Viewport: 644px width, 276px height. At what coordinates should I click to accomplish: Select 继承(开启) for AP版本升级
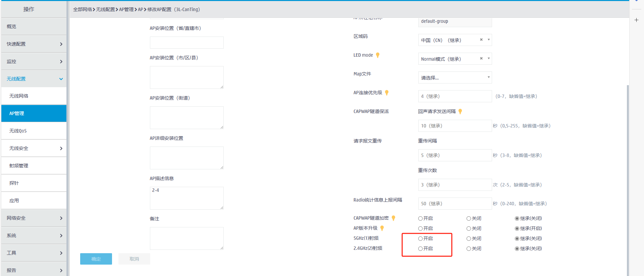click(517, 229)
